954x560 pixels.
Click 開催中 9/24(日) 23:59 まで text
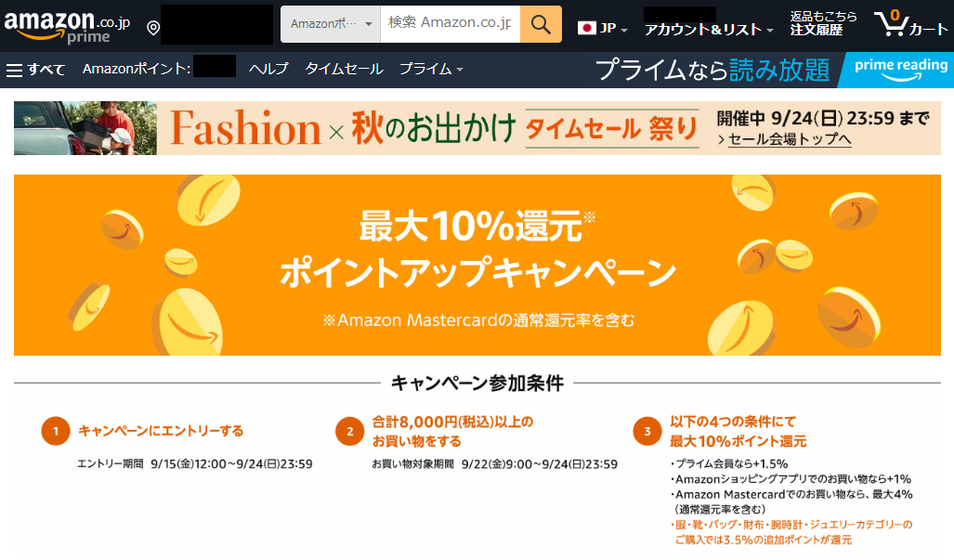[x=823, y=118]
